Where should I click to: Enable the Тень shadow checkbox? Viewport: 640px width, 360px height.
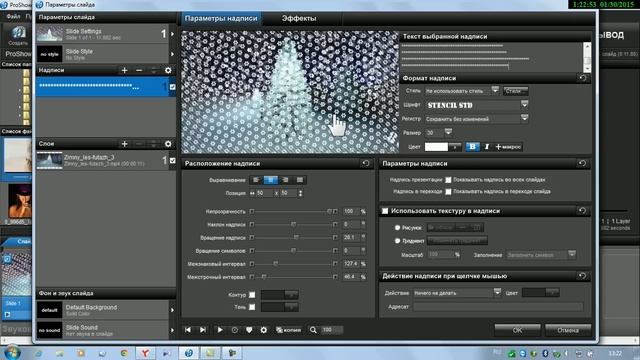point(252,307)
